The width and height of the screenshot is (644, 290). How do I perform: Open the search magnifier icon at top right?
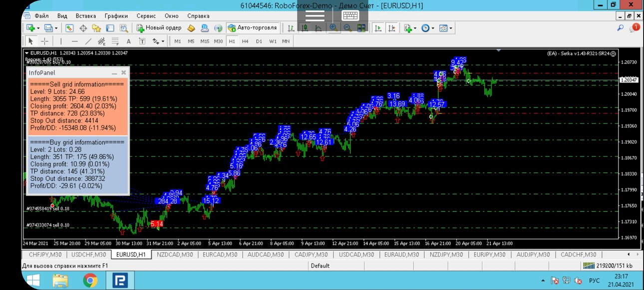[621, 28]
